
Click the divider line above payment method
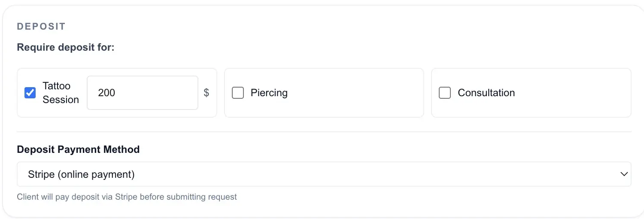click(324, 132)
